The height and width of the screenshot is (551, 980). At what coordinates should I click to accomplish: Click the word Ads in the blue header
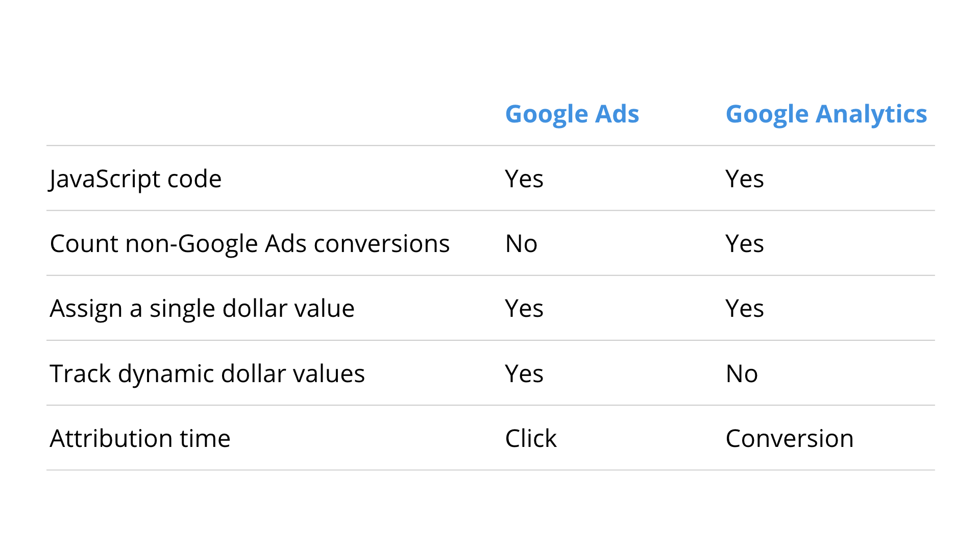(x=617, y=114)
